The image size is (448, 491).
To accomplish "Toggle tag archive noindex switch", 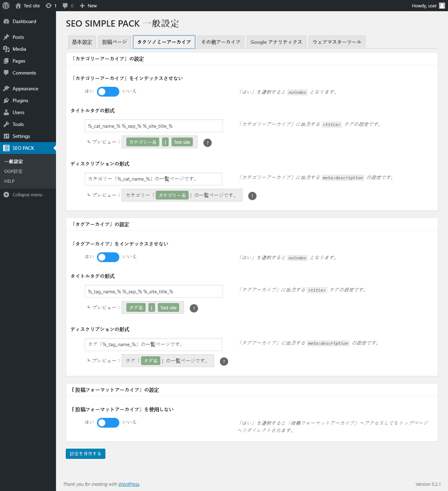I will pos(108,257).
